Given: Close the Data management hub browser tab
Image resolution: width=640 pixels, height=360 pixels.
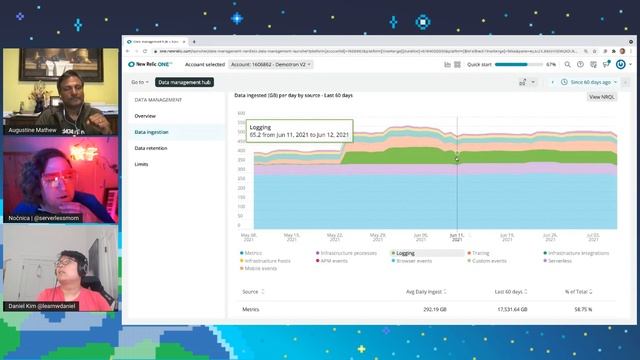Looking at the screenshot, I should 184,42.
